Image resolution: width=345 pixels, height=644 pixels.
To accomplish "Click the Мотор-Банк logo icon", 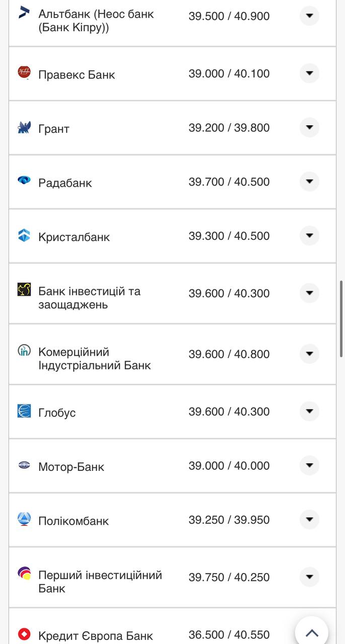I will [x=24, y=465].
